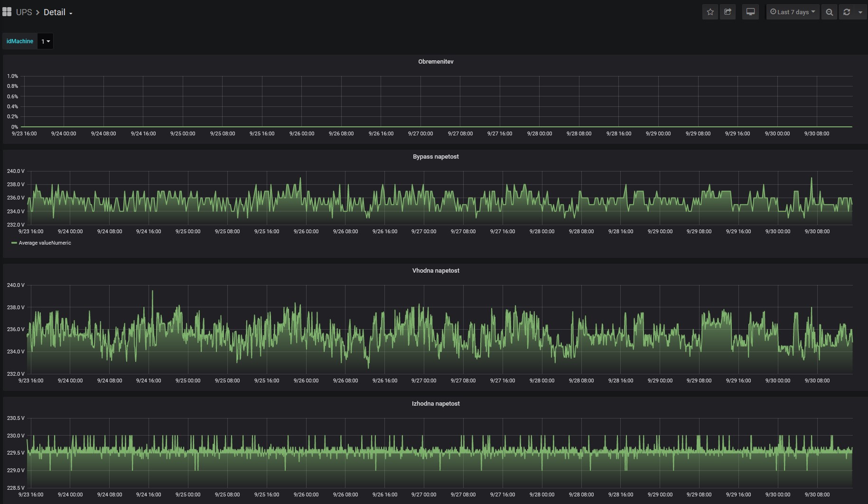The image size is (868, 504).
Task: Open the idMachine value dropdown
Action: pyautogui.click(x=45, y=41)
